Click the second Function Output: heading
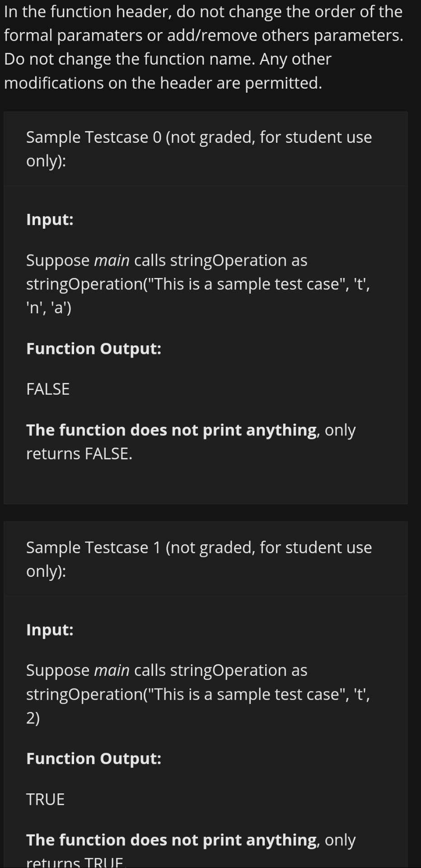Screen dimensions: 421x868 coord(94,758)
